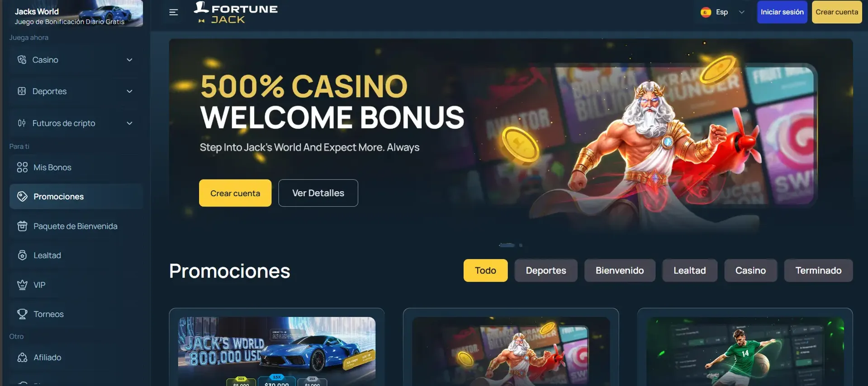The image size is (868, 386).
Task: Click the Lealtad medal icon
Action: 22,255
